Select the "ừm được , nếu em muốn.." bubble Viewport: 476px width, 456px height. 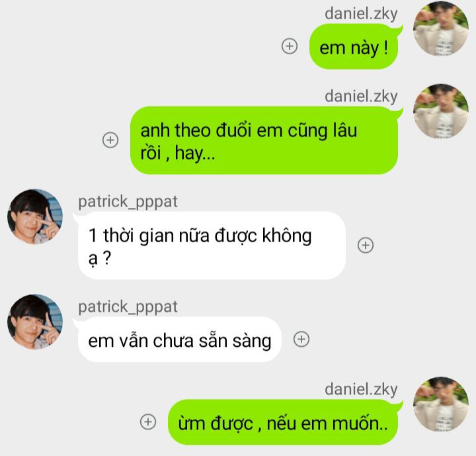[283, 422]
